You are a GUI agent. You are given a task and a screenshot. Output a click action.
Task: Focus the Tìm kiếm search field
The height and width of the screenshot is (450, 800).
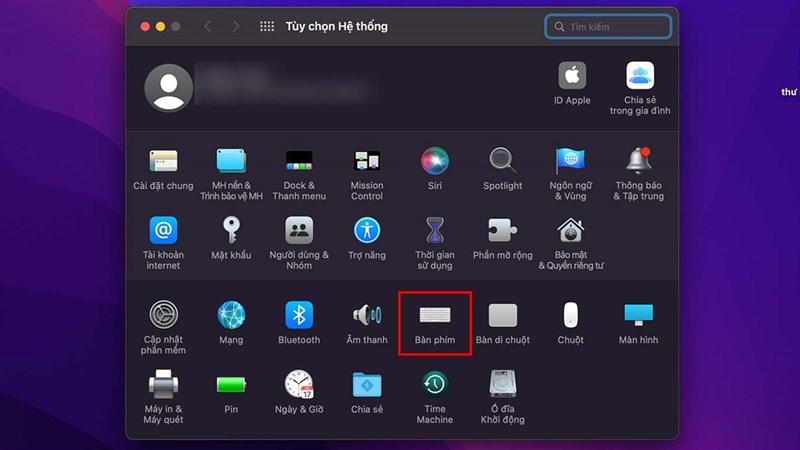pos(608,27)
